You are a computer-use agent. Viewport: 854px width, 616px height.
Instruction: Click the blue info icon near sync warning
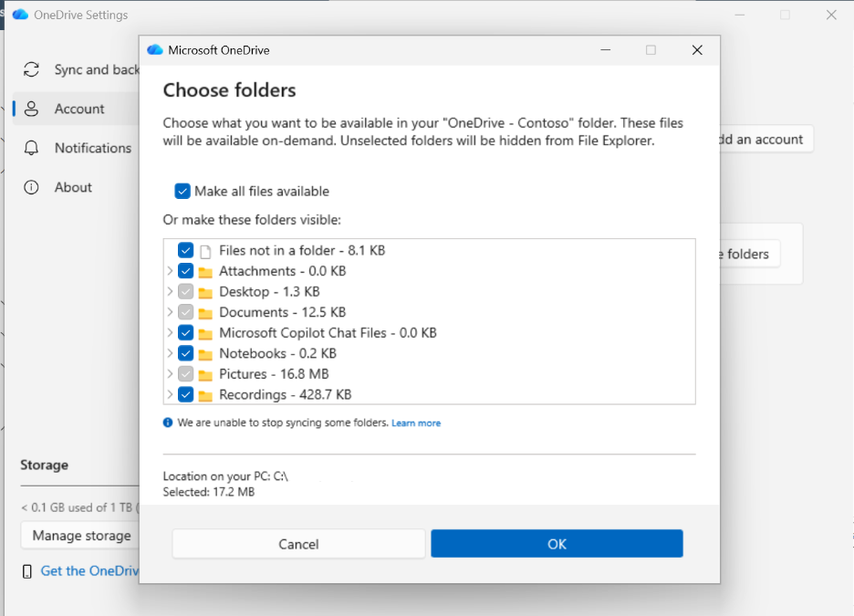point(168,423)
